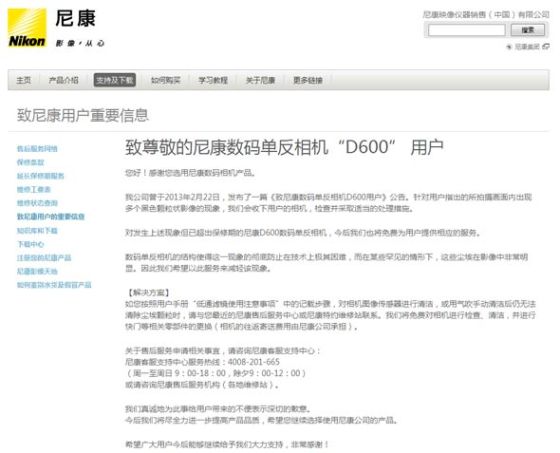Open the 如何购买 menu item
This screenshot has width=560, height=453.
(166, 80)
